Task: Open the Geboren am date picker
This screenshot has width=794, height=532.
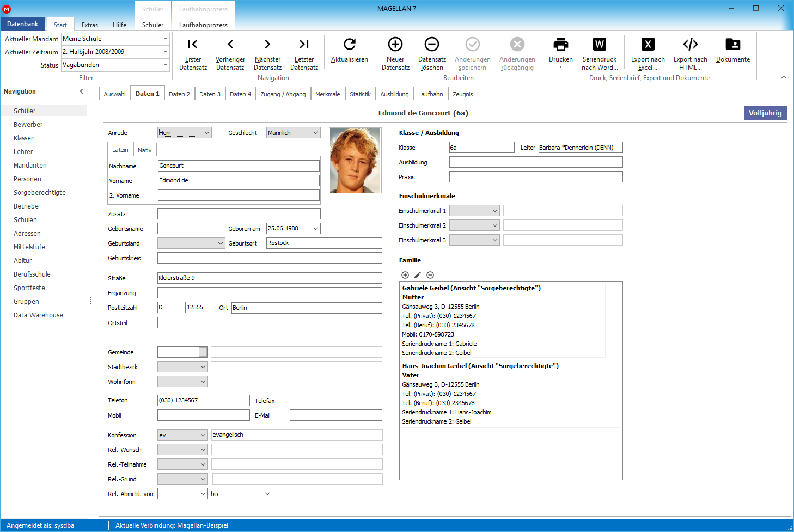Action: tap(316, 229)
